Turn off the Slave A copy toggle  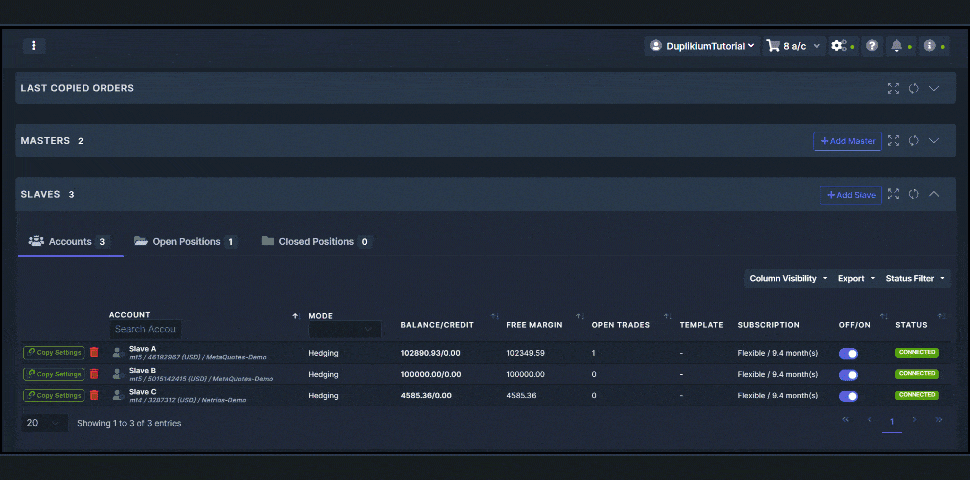coord(848,353)
